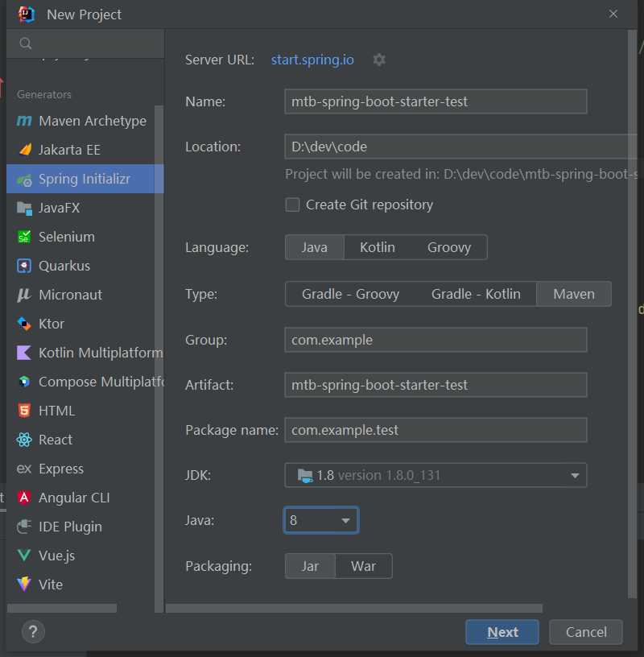Click the Selenium icon
This screenshot has height=657, width=644.
pos(24,237)
